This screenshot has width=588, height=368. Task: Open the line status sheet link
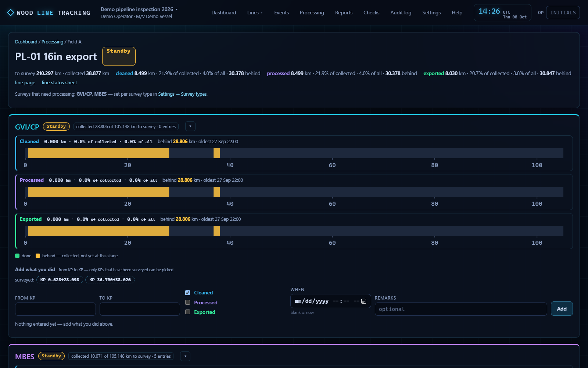[59, 82]
